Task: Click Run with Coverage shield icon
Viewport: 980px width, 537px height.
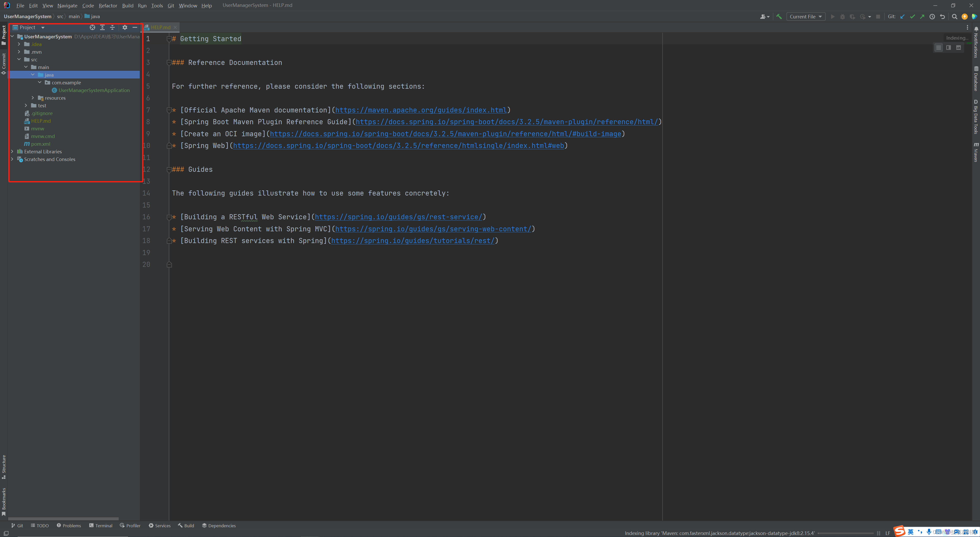Action: point(853,16)
